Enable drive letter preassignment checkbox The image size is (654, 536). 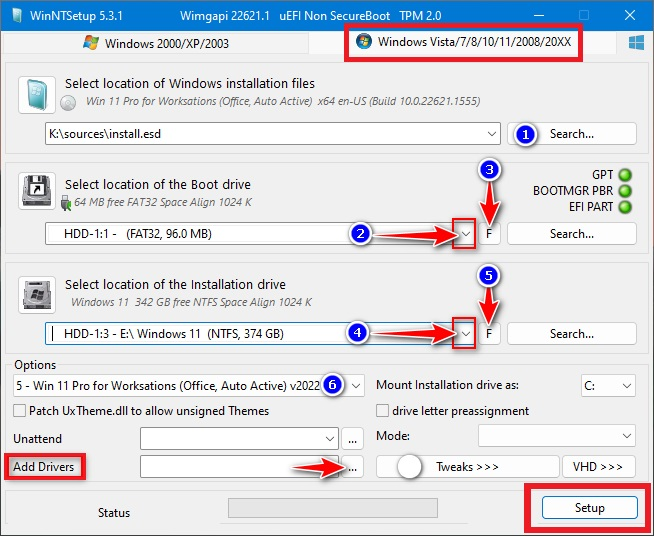pos(382,411)
